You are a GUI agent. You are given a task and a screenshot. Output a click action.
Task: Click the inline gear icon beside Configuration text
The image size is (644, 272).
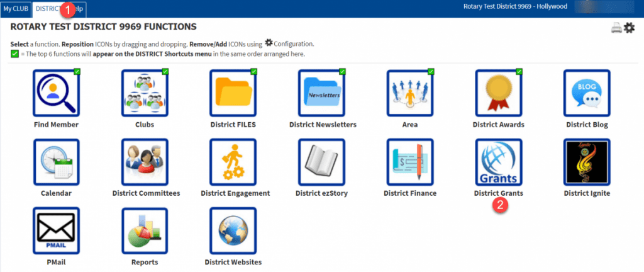269,42
